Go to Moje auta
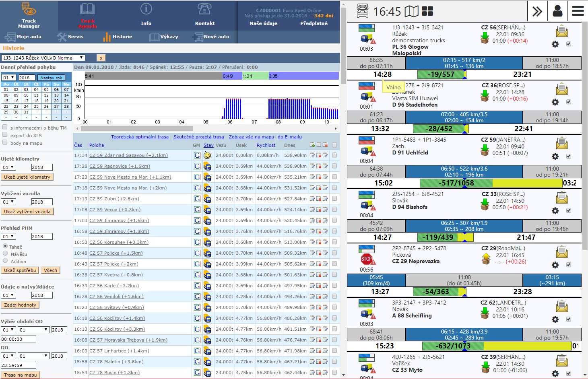This screenshot has height=379, width=588. tap(23, 37)
